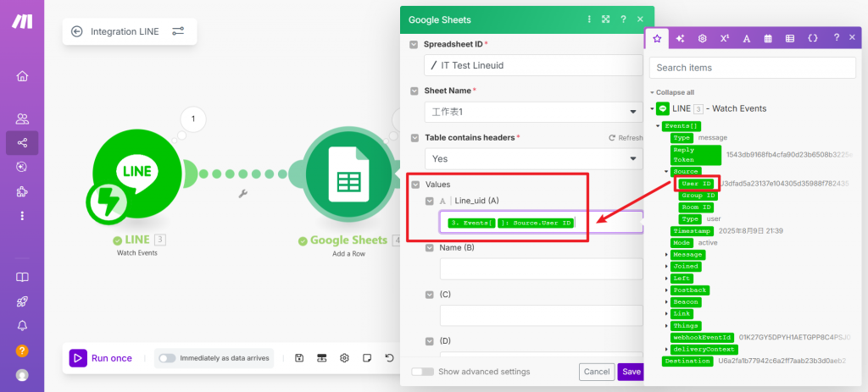Image resolution: width=868 pixels, height=392 pixels.
Task: Switch to the table array functions tab
Action: (791, 38)
